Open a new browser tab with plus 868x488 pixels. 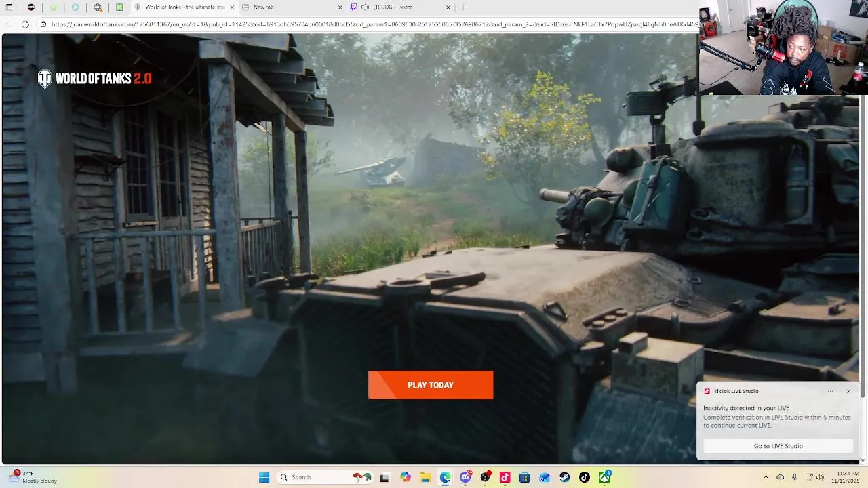[x=463, y=7]
